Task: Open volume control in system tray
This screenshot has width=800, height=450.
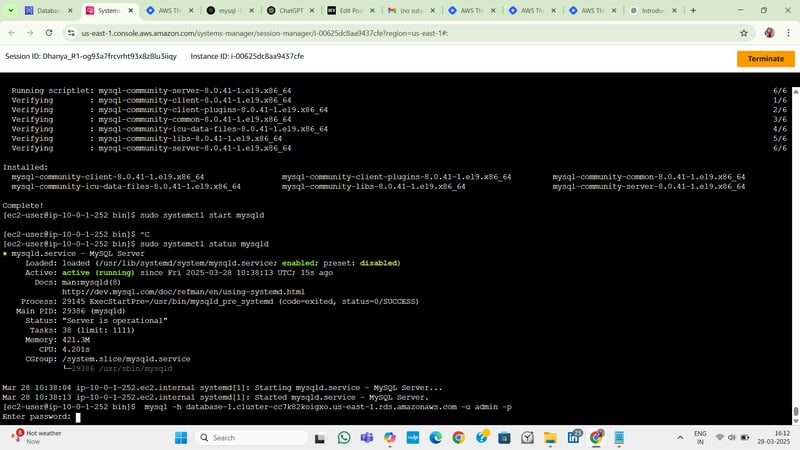Action: [732, 438]
